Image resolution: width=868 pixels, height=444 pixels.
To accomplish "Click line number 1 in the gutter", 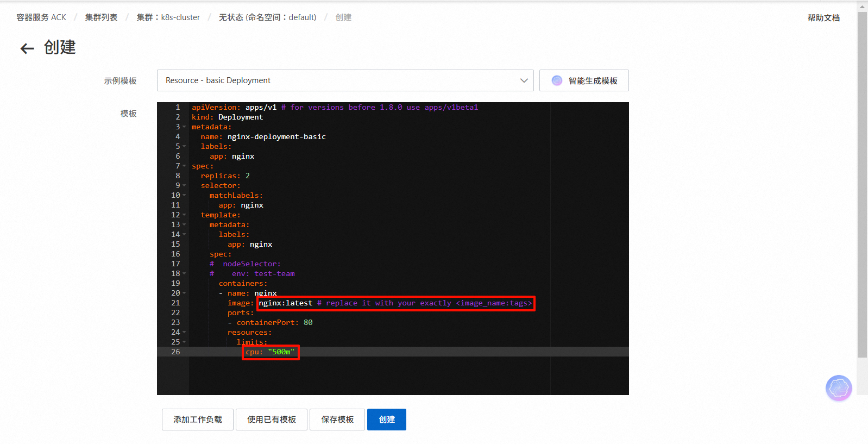I will 178,108.
